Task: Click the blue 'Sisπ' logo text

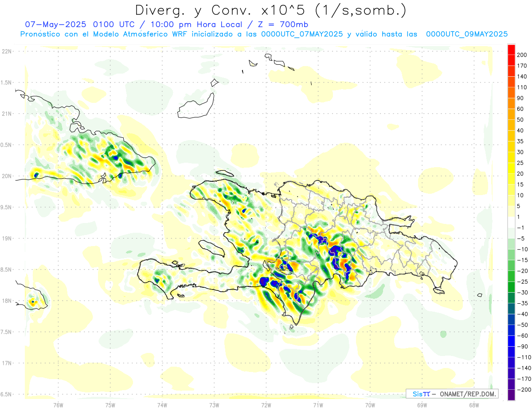Action: (421, 394)
